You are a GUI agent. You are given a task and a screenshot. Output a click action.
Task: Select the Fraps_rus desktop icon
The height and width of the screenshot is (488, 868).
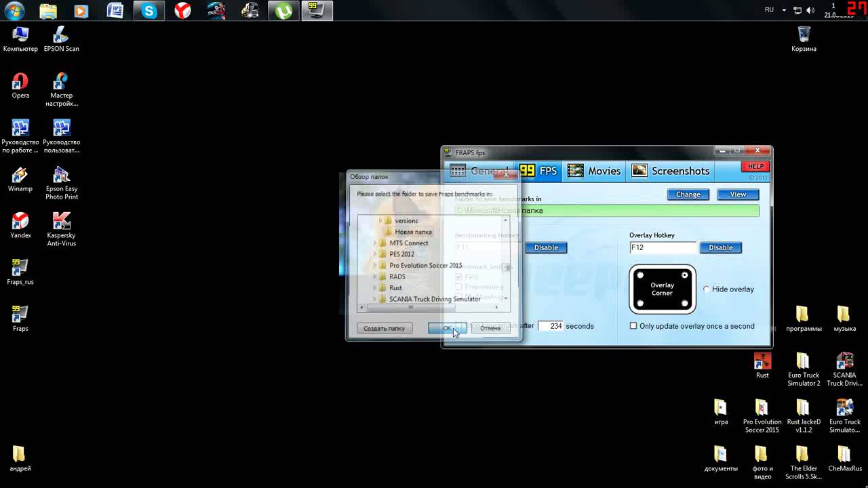click(x=20, y=272)
